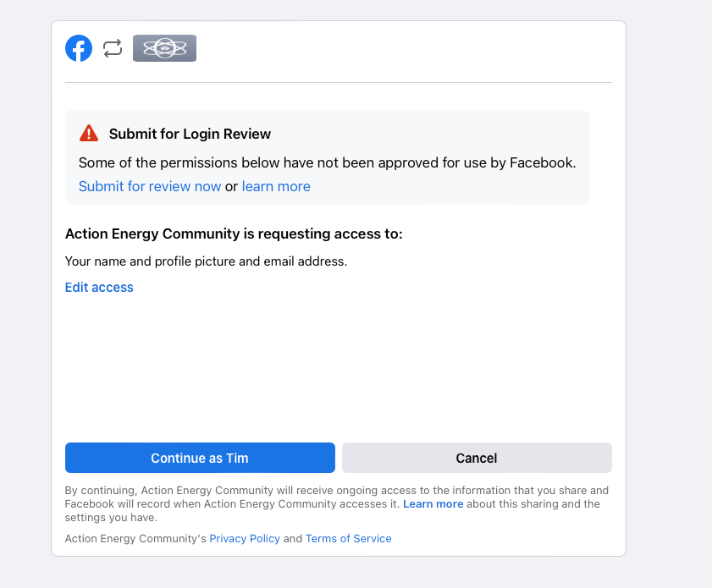
Task: Click the unapproved permissions warning sentence
Action: pyautogui.click(x=327, y=162)
